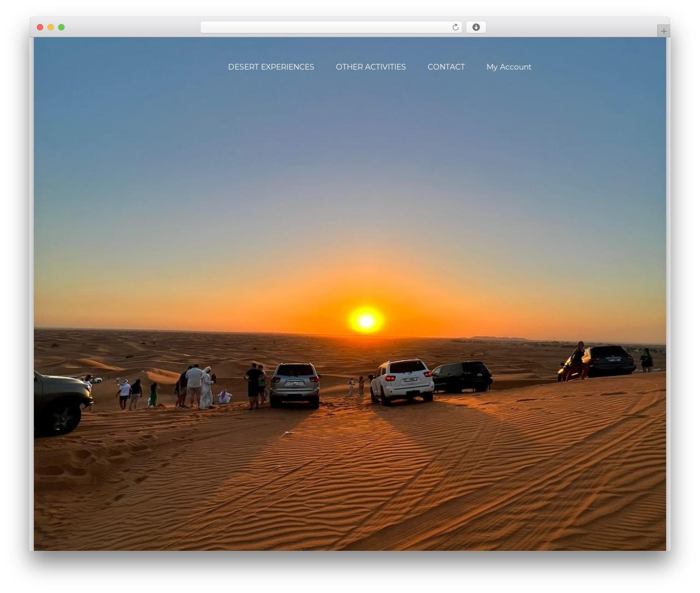Click the man in white robe
Screen dimensions: 700x593
pos(206,388)
